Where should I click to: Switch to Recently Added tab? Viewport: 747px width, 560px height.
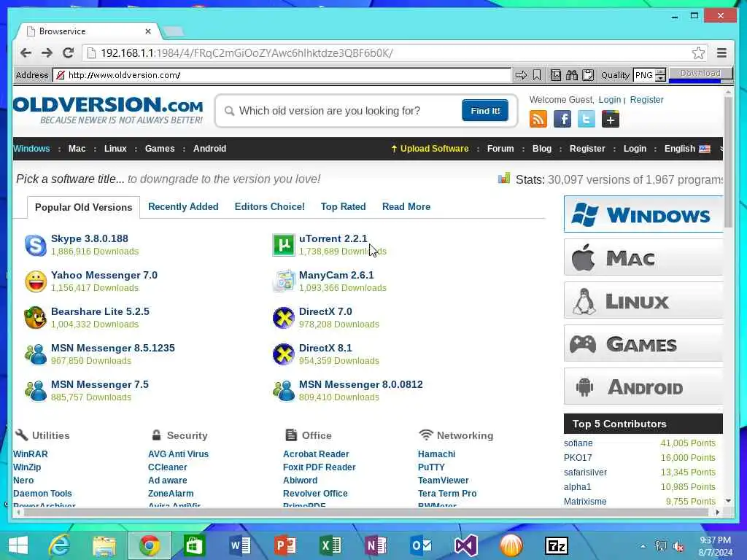183,206
